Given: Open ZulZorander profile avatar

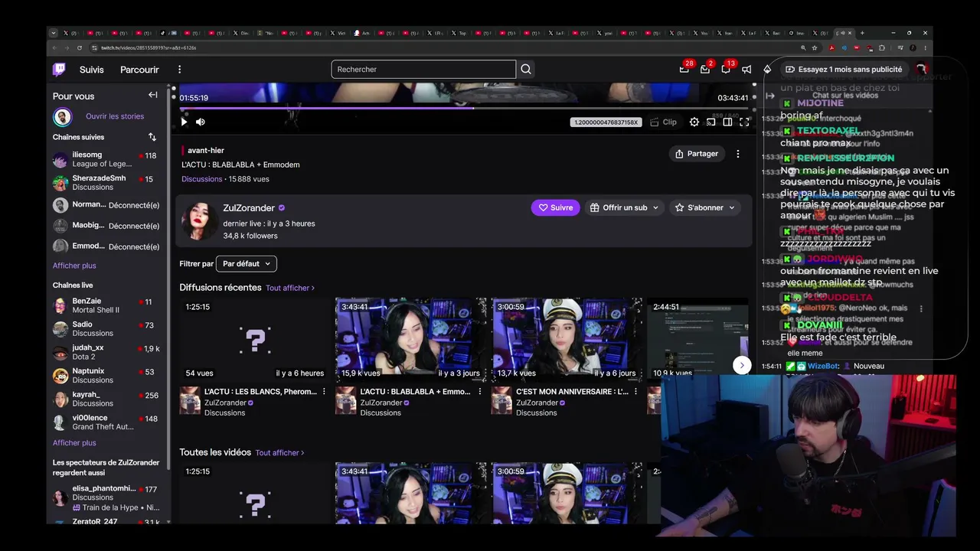Looking at the screenshot, I should [x=200, y=221].
